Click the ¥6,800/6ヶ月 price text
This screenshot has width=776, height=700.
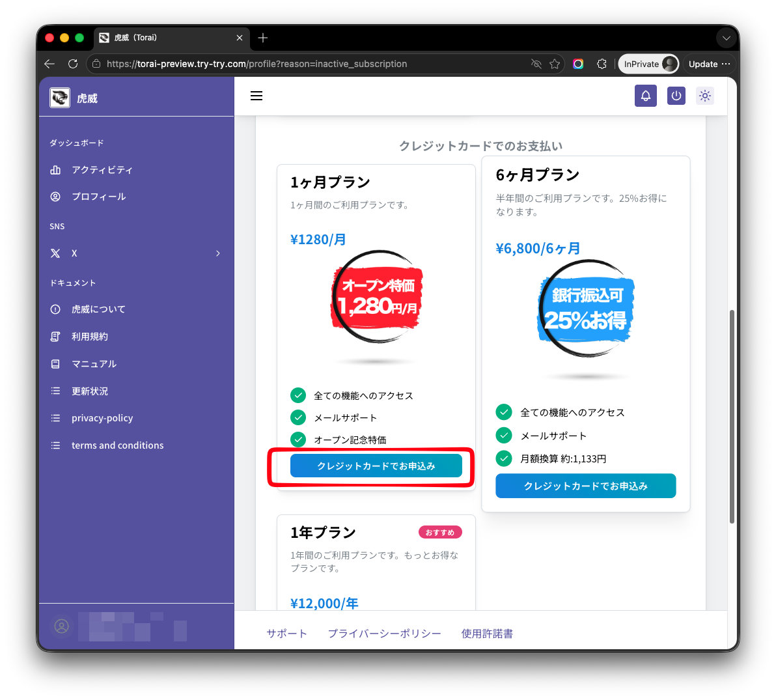[x=538, y=249]
